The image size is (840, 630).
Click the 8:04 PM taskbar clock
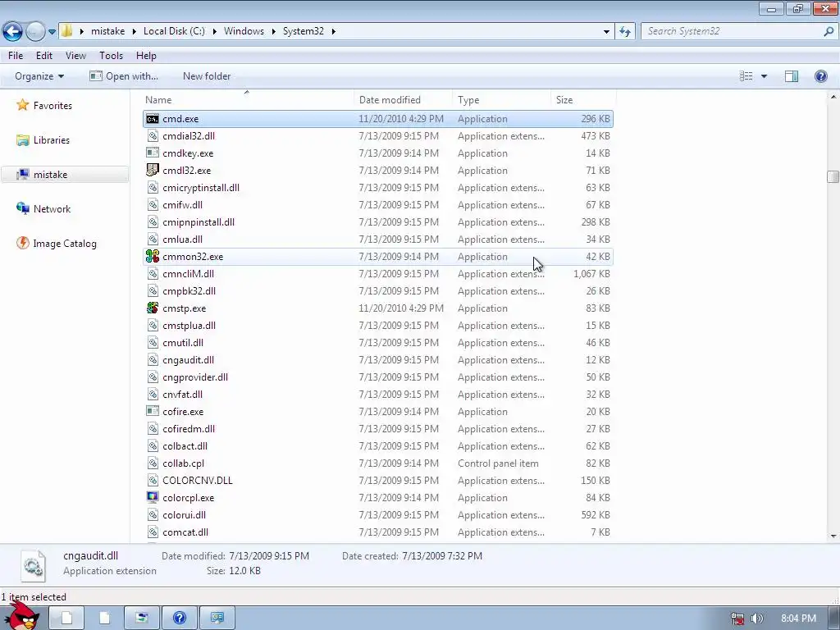pyautogui.click(x=798, y=619)
